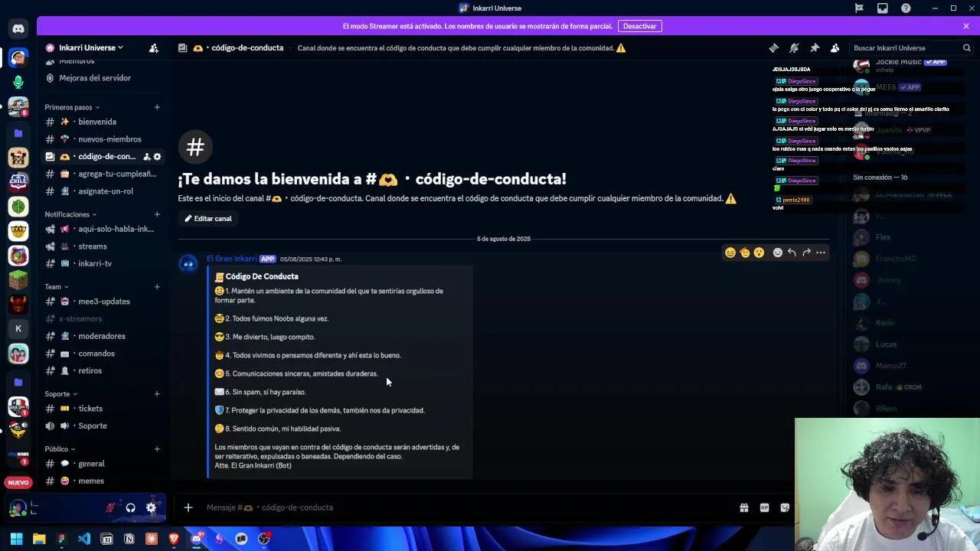Click the Editar canal button
This screenshot has height=551, width=980.
(x=207, y=219)
